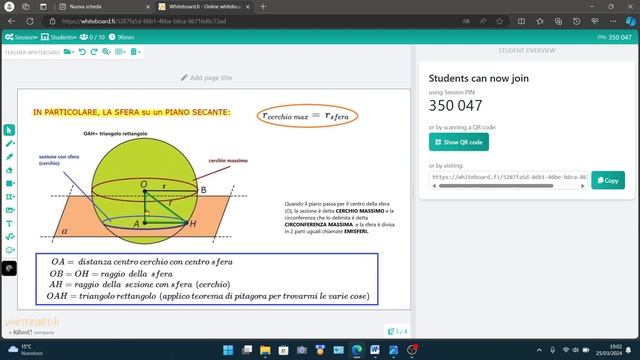Click the TEACHER WHITEBOARD label
Viewport: 640px width, 360px height.
click(x=32, y=52)
